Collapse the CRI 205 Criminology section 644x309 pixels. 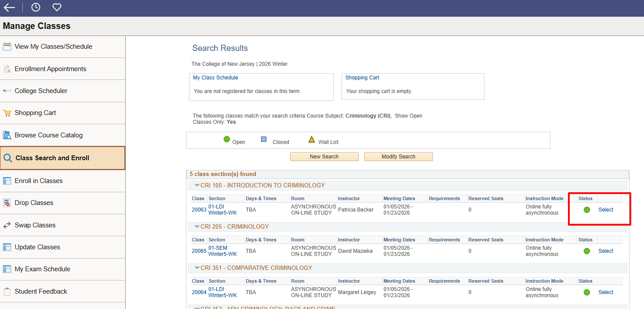tap(197, 227)
